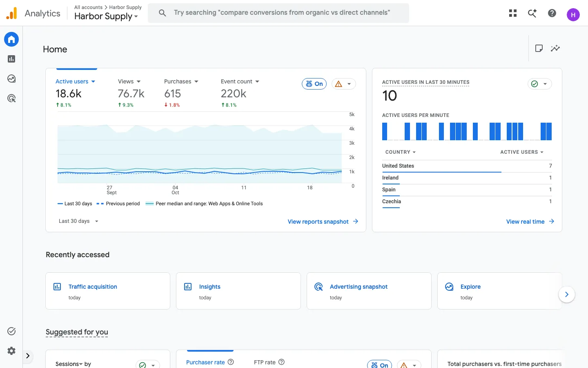588x368 pixels.
Task: Open the Setup Assistant checkmark icon
Action: point(11,331)
